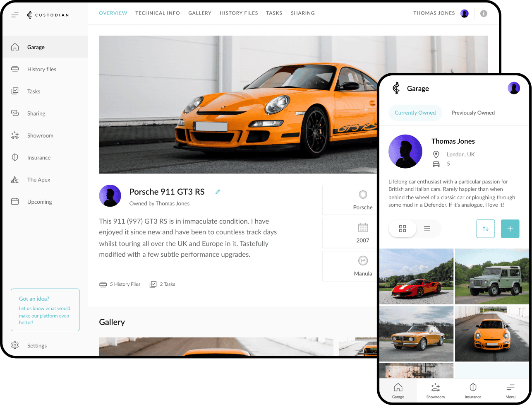Click the car count icon showing 5
The width and height of the screenshot is (532, 405).
[x=436, y=164]
